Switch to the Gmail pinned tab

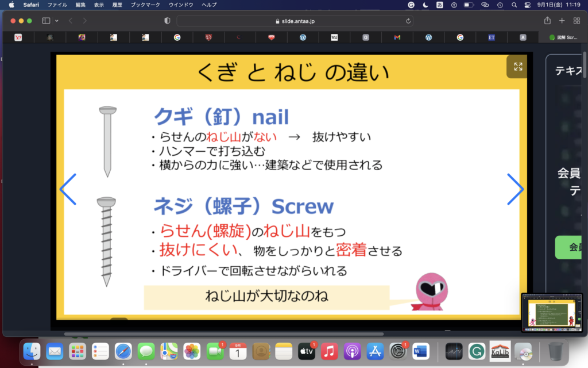click(x=397, y=37)
